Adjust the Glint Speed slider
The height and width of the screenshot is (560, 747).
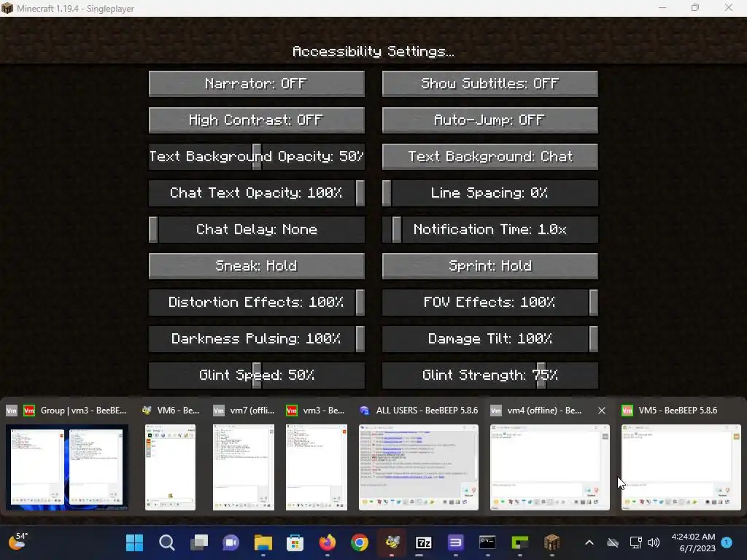(x=256, y=376)
